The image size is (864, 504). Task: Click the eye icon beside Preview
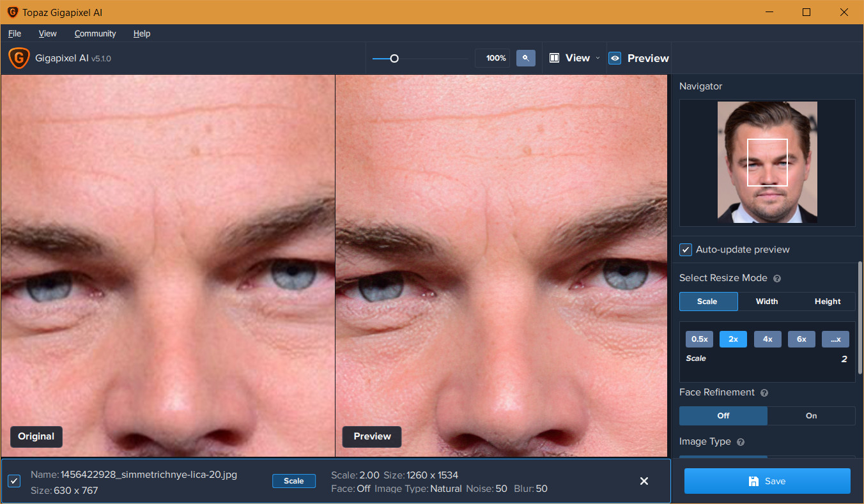[x=615, y=57]
